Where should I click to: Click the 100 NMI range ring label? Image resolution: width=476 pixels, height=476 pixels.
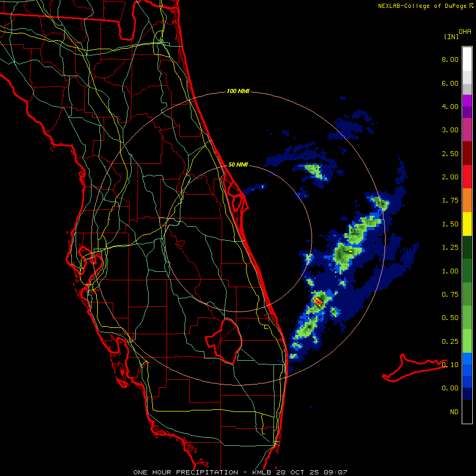pyautogui.click(x=238, y=91)
